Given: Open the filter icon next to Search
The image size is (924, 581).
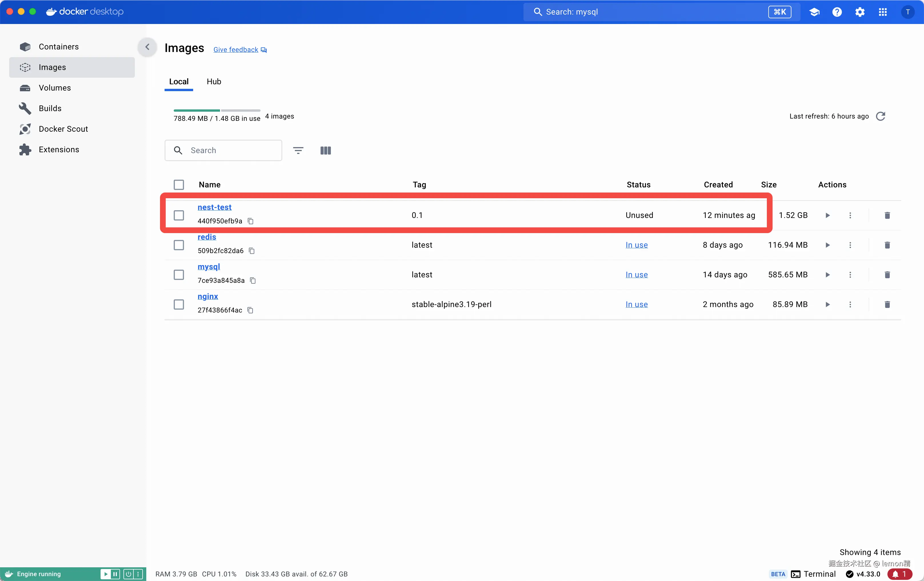Looking at the screenshot, I should 298,151.
